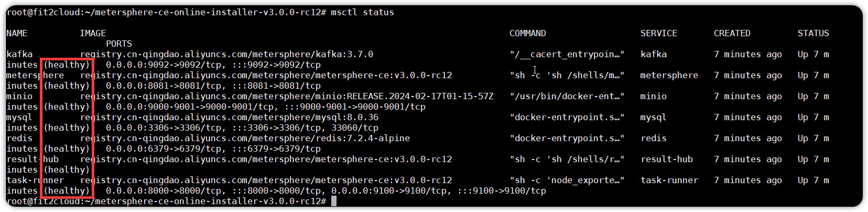Click the COMMAND column header
Image resolution: width=868 pixels, height=212 pixels.
[x=527, y=33]
